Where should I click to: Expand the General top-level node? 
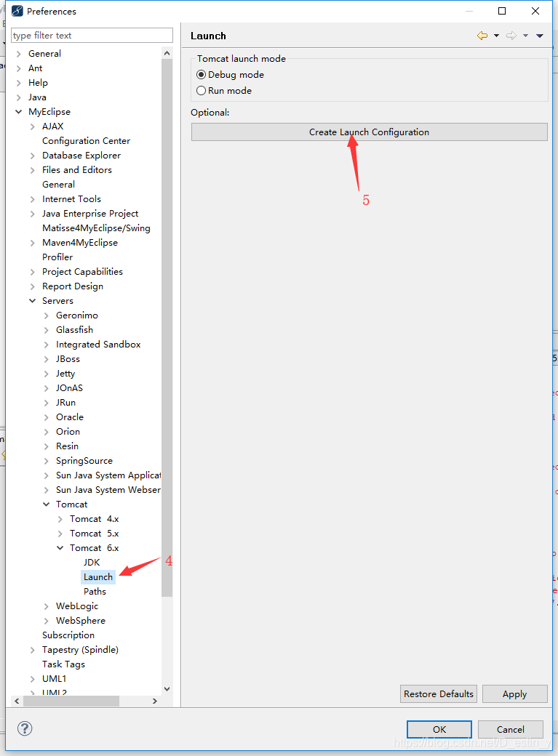(x=19, y=54)
